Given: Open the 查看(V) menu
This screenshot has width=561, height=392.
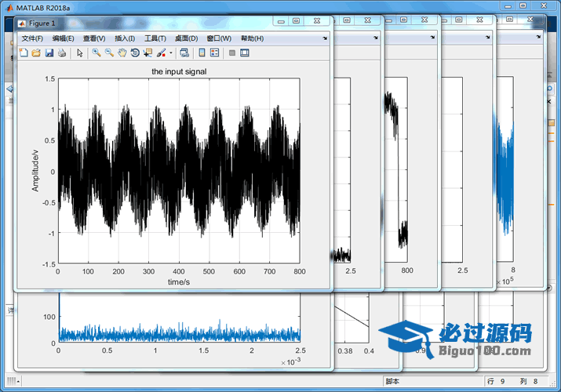Looking at the screenshot, I should click(x=94, y=38).
